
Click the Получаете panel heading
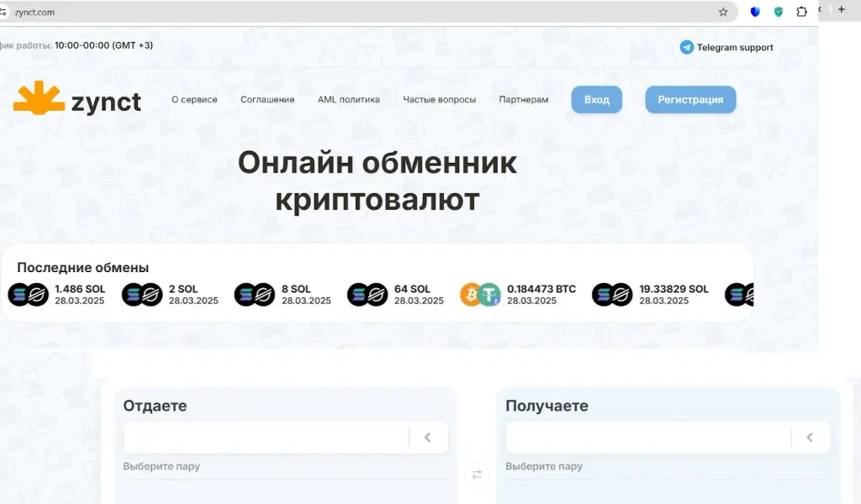coord(547,406)
